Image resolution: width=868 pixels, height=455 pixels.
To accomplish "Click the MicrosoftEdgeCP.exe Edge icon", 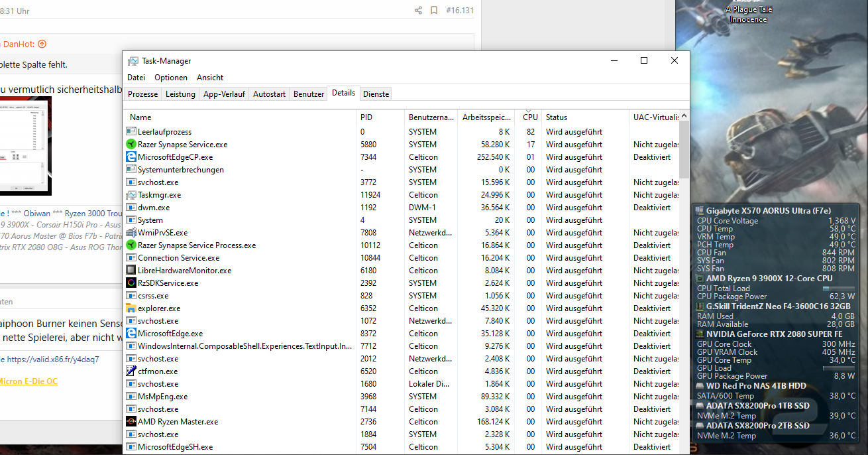I will click(x=131, y=157).
